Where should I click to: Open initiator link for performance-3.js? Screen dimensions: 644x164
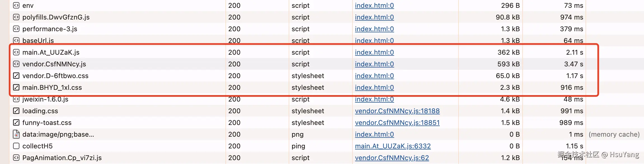click(374, 29)
